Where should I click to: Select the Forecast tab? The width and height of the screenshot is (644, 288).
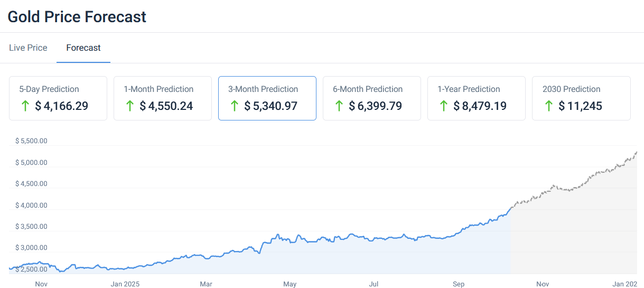83,48
